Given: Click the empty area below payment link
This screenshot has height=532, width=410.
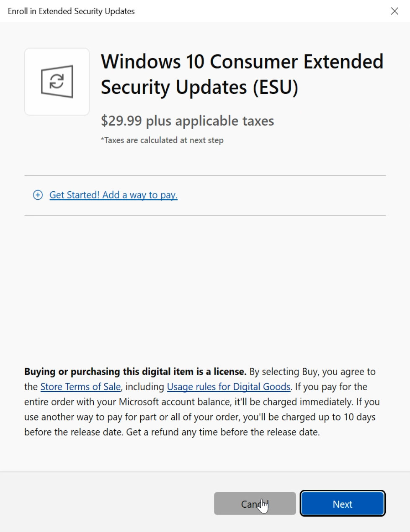Looking at the screenshot, I should point(205,285).
